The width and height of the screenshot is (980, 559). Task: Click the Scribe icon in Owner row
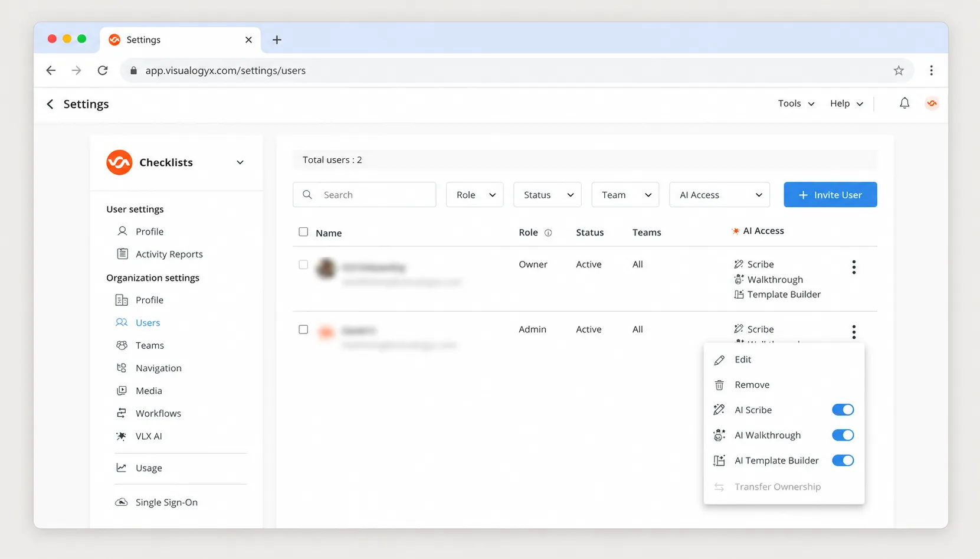[739, 264]
